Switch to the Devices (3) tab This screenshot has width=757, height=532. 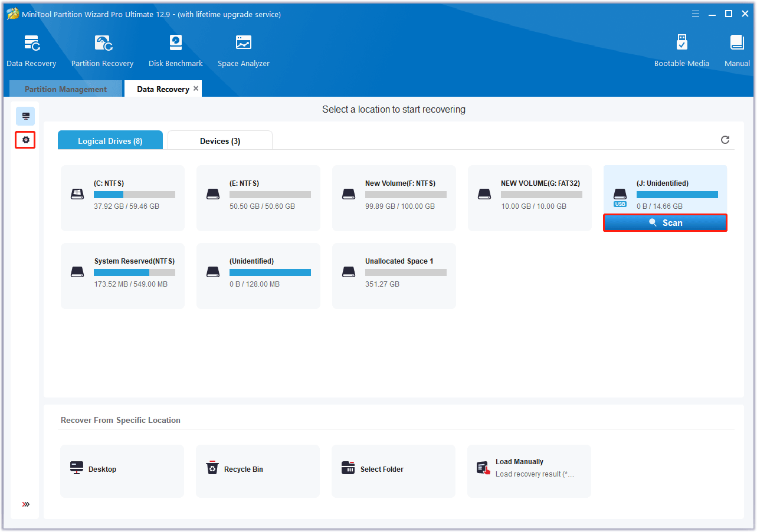[219, 140]
